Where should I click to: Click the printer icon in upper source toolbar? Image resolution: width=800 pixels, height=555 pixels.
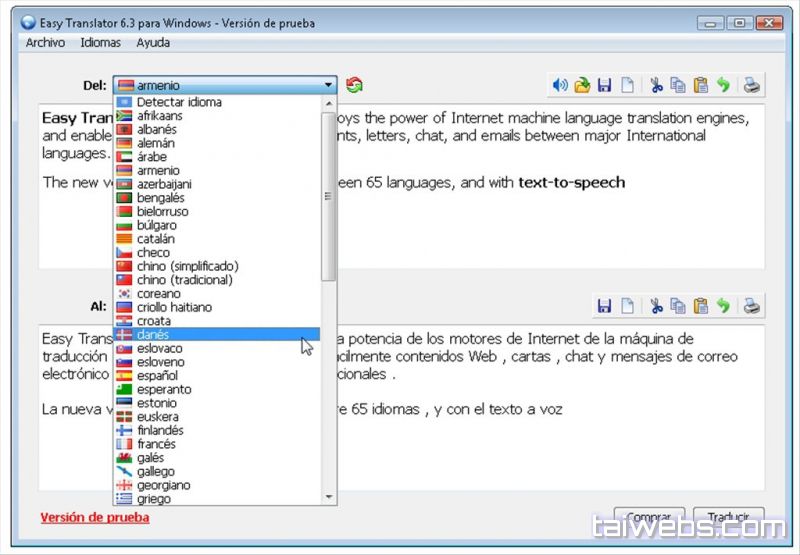[x=752, y=86]
